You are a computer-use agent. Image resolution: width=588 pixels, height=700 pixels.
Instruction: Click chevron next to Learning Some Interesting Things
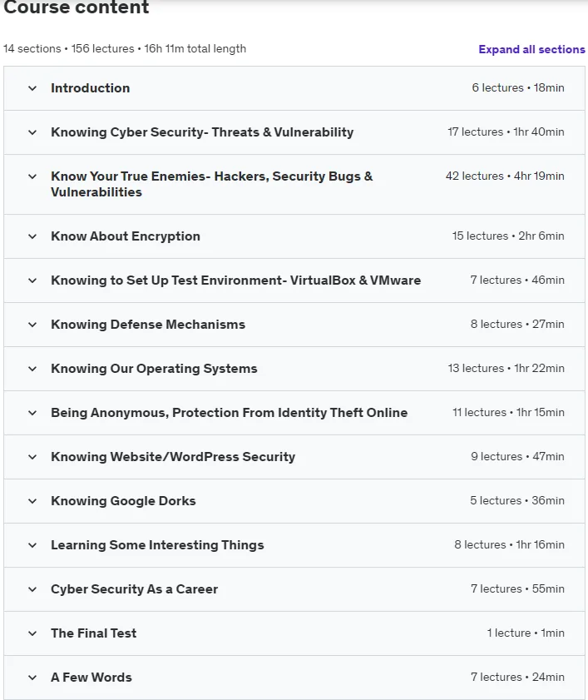(32, 545)
